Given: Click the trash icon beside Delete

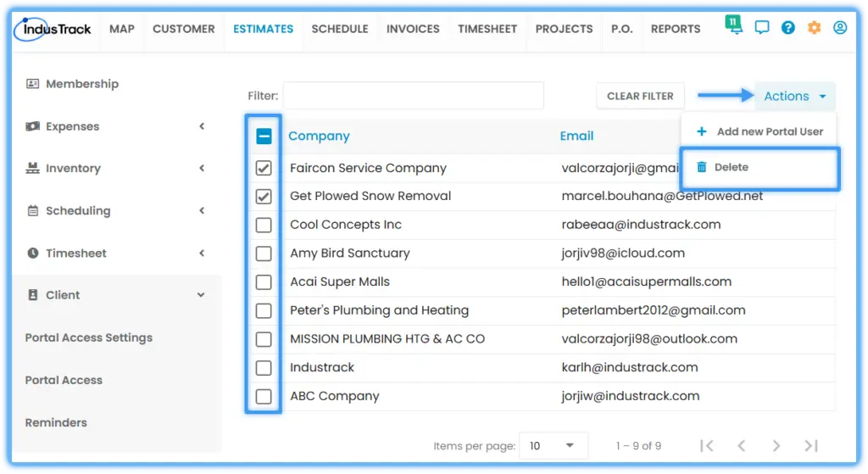Looking at the screenshot, I should click(701, 167).
